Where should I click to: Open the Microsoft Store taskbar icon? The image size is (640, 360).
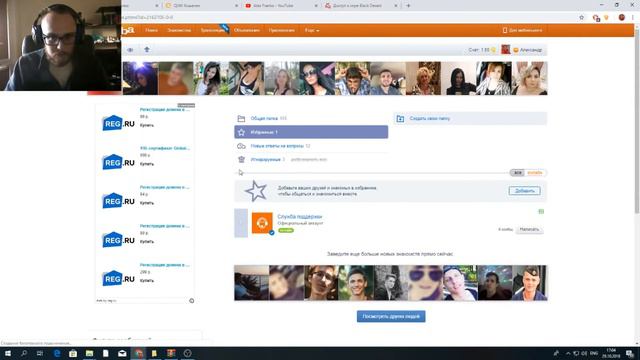(73, 353)
